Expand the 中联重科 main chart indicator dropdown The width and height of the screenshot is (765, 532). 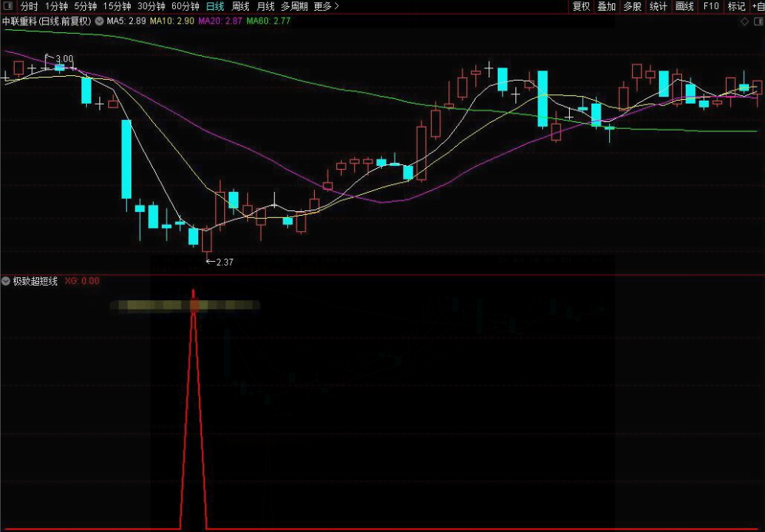pyautogui.click(x=99, y=21)
